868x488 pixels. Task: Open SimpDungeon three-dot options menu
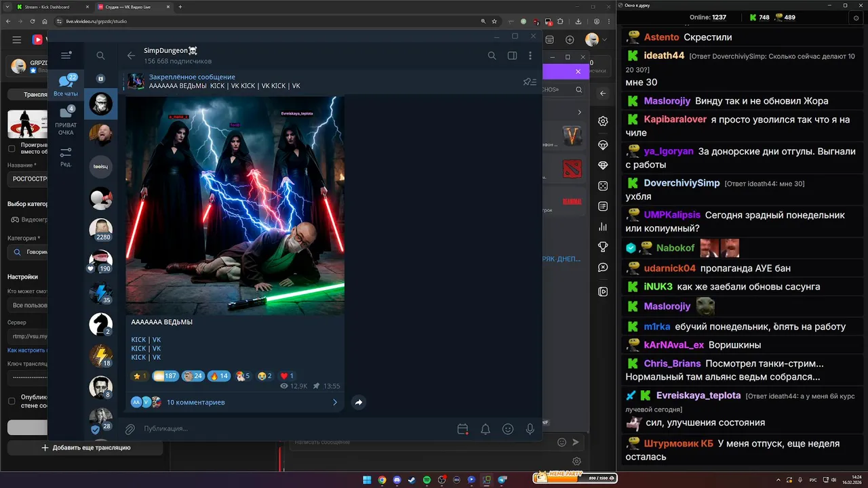(x=530, y=56)
